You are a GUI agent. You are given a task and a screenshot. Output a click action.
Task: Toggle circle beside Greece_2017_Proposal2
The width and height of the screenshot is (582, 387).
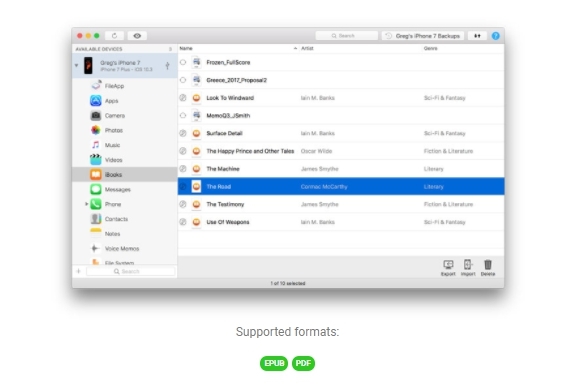183,80
